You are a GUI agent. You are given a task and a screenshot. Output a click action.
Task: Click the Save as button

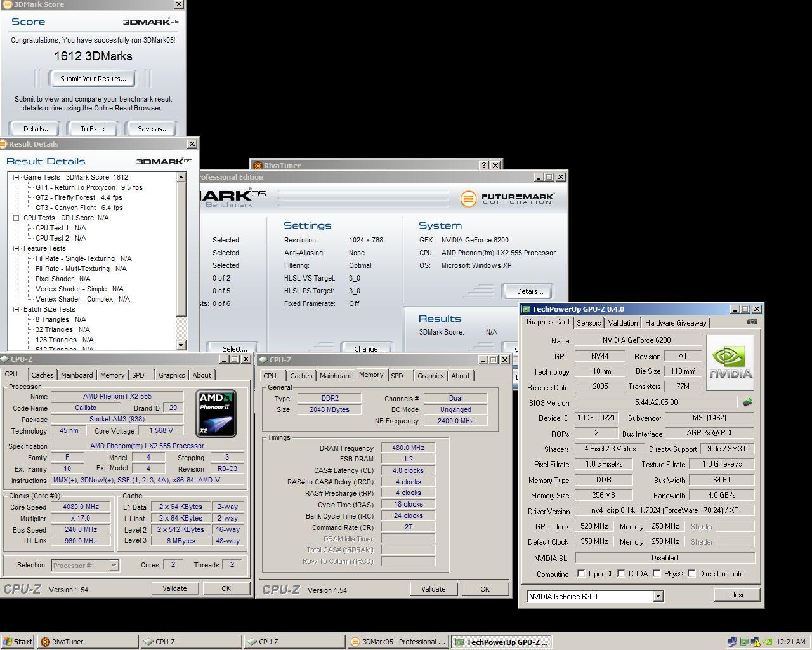pyautogui.click(x=153, y=129)
